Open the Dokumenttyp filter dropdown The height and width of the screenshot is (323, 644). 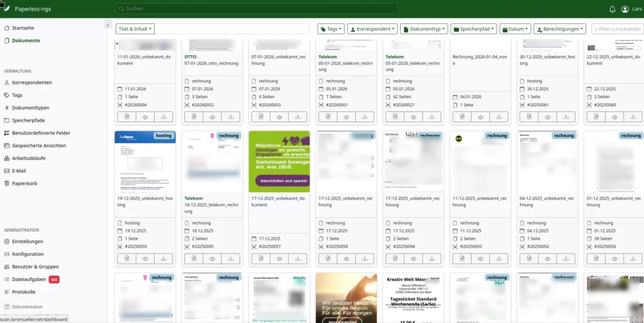pos(425,29)
